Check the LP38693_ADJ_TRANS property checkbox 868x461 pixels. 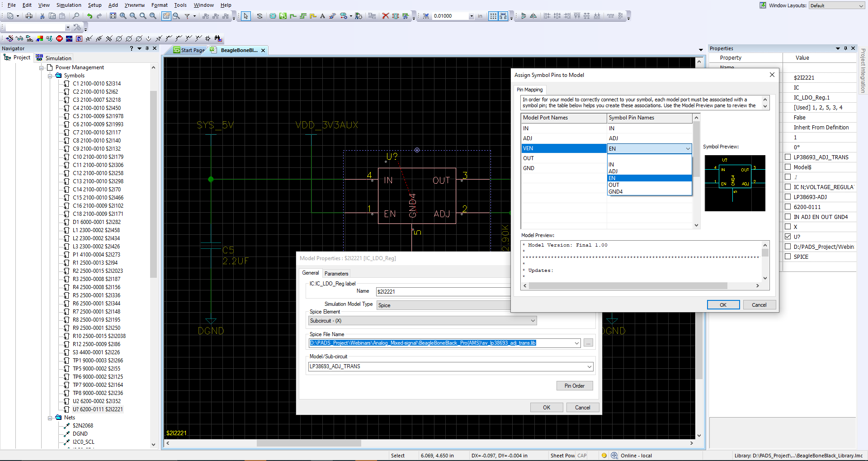[x=788, y=157]
